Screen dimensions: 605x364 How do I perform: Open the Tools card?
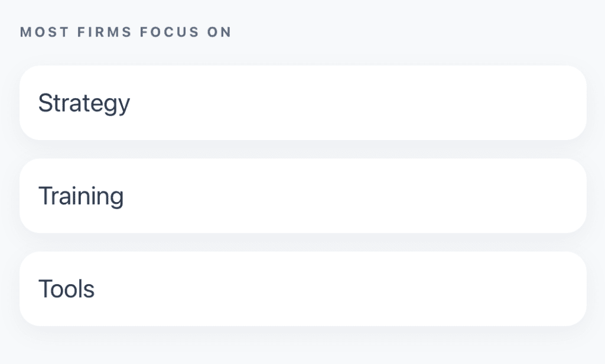click(302, 289)
